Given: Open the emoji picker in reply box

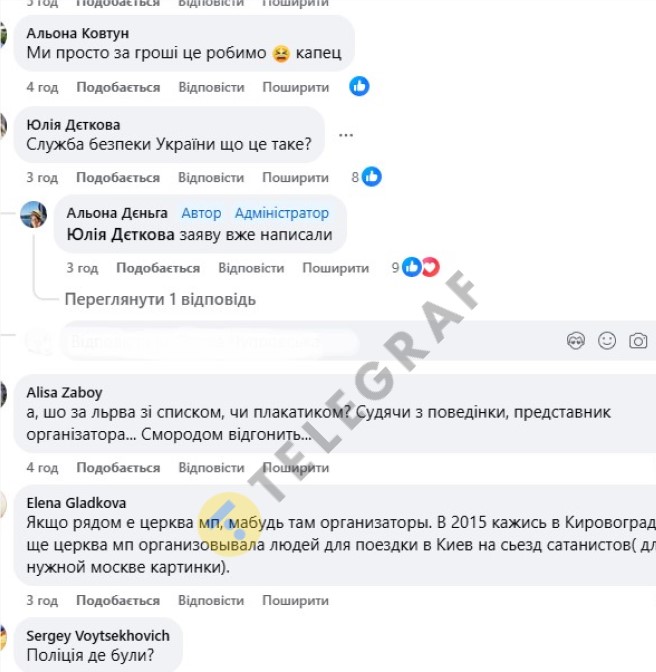Looking at the screenshot, I should [607, 341].
